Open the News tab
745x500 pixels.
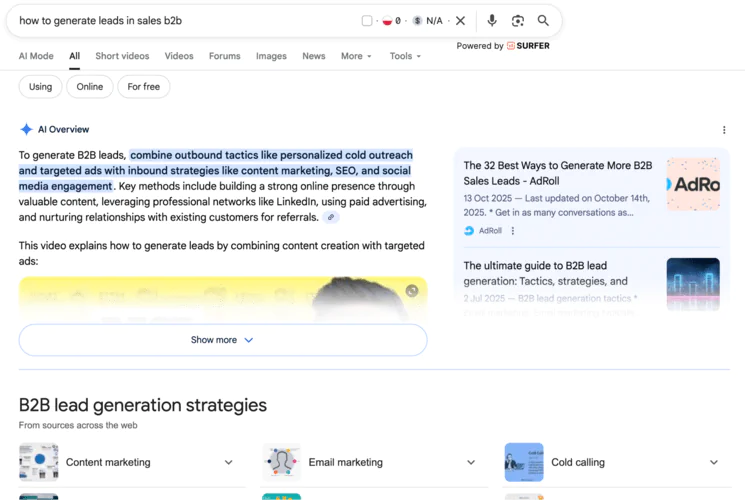pos(314,56)
